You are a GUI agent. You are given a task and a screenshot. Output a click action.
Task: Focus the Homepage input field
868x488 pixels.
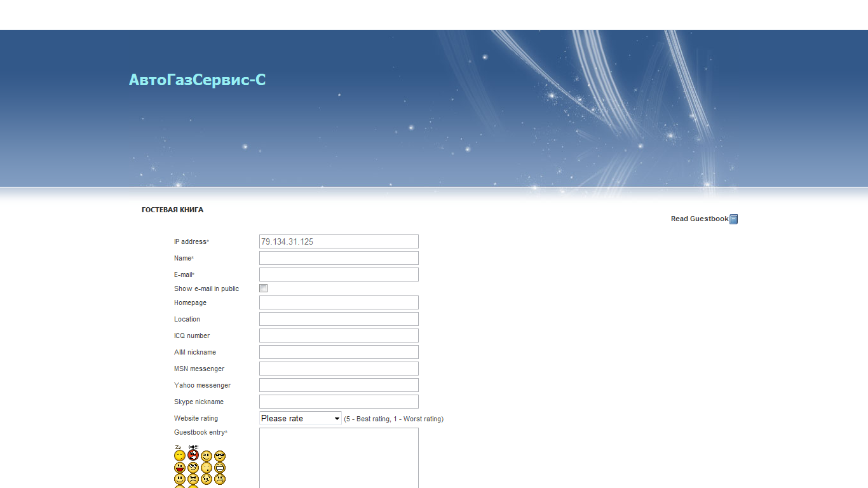point(339,302)
